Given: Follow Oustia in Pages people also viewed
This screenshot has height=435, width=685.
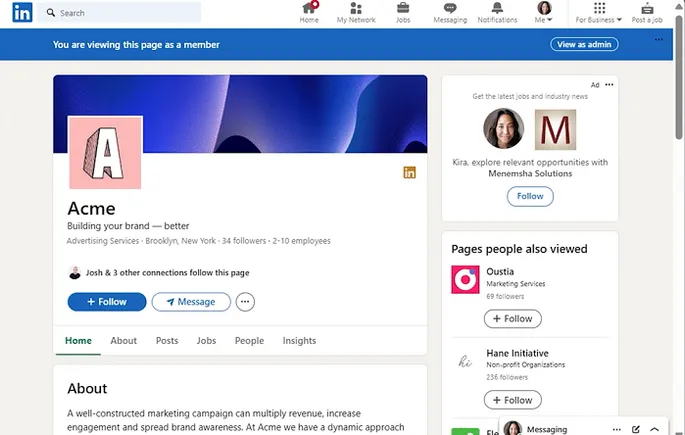Looking at the screenshot, I should [512, 319].
